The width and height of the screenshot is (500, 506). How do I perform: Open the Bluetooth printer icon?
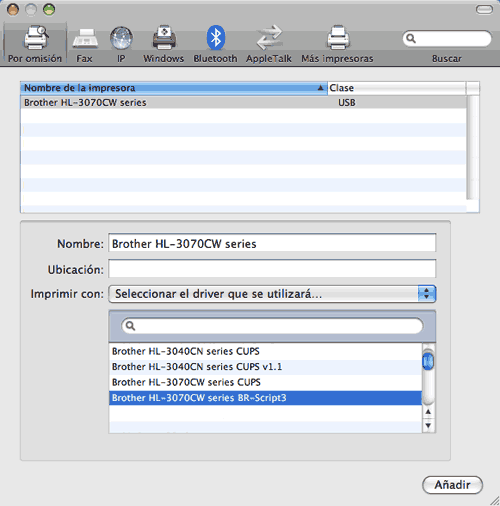215,37
